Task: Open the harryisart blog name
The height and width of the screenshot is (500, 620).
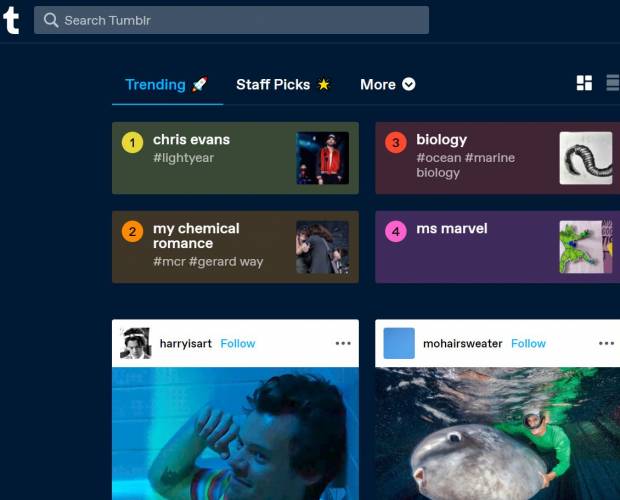Action: tap(185, 343)
